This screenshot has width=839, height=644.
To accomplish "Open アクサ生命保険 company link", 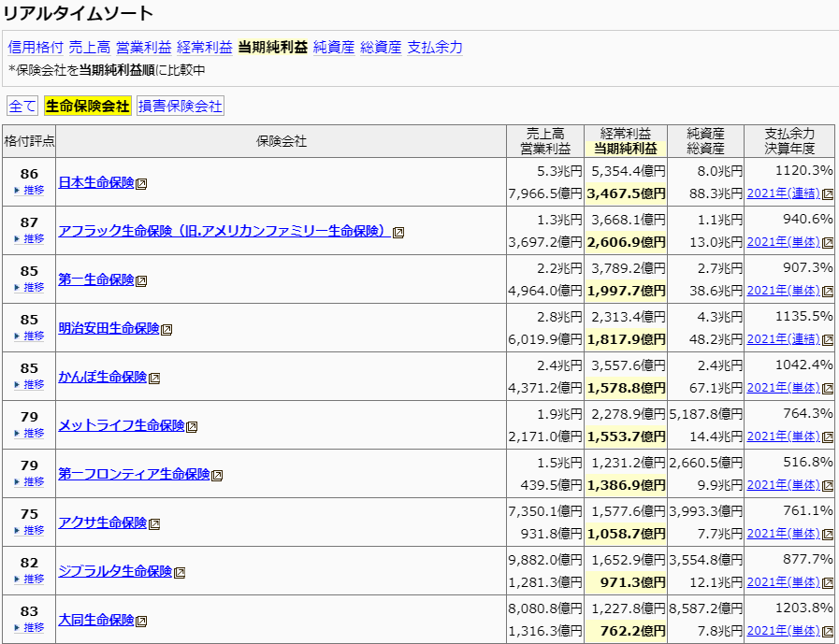I will 103,523.
